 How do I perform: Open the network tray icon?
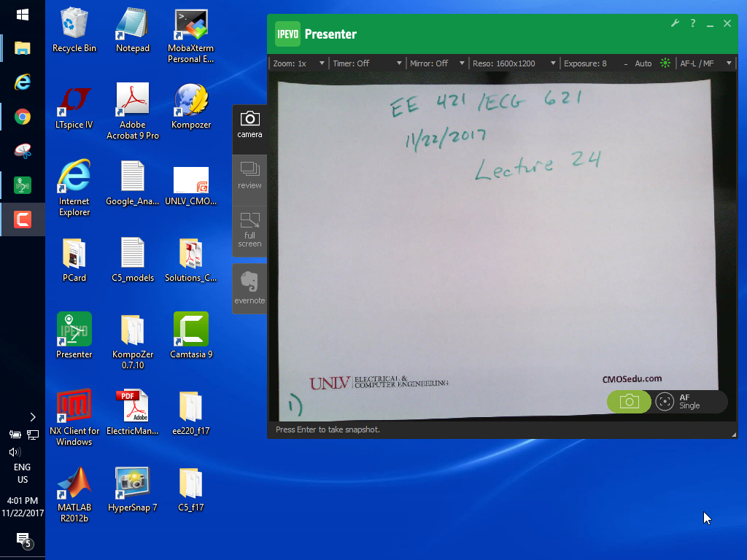click(32, 435)
